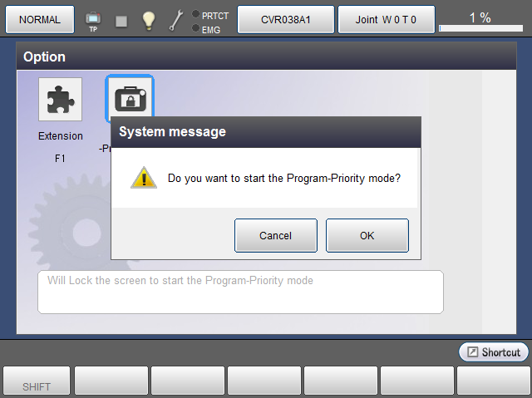Click the Program-Priority description text box
The height and width of the screenshot is (398, 532).
click(x=240, y=292)
